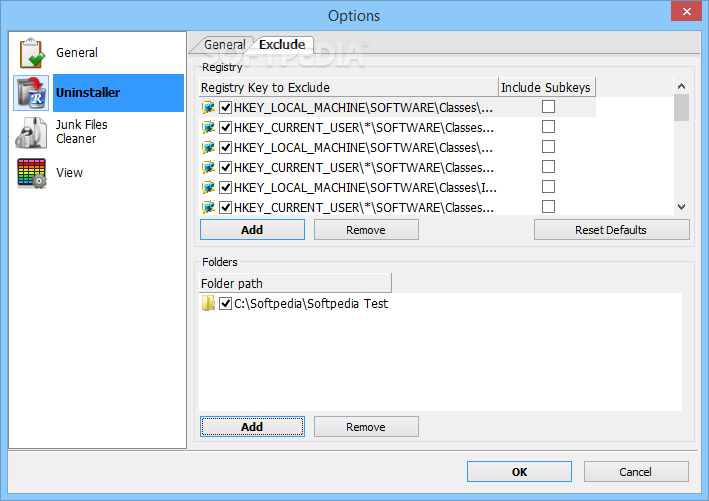Viewport: 709px width, 501px height.
Task: Click the Cancel button
Action: 636,472
